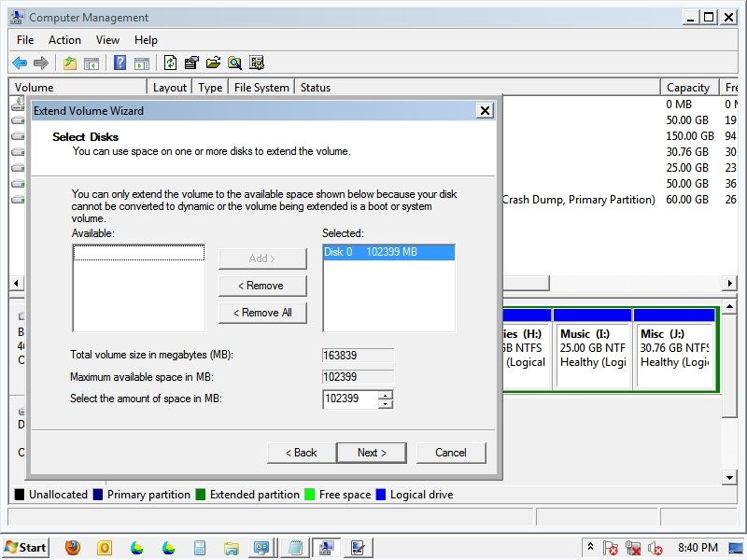The image size is (747, 560).
Task: Click the open folder toolbar icon
Action: (213, 63)
